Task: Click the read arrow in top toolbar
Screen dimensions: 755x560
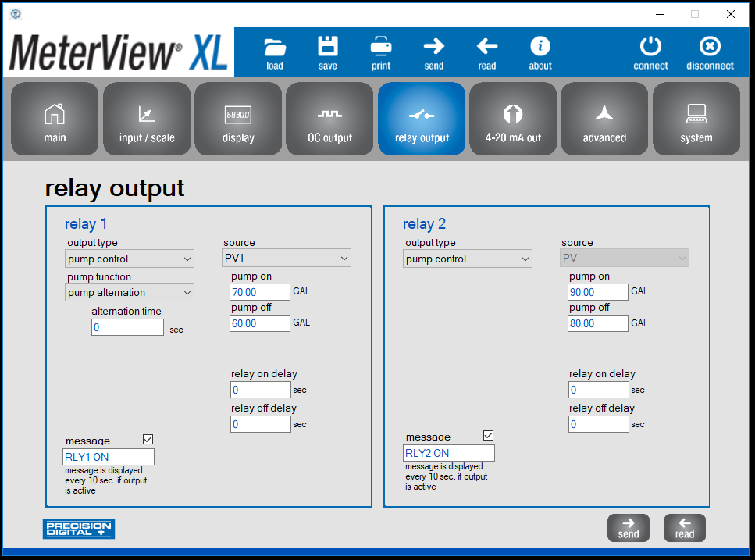Action: 486,46
